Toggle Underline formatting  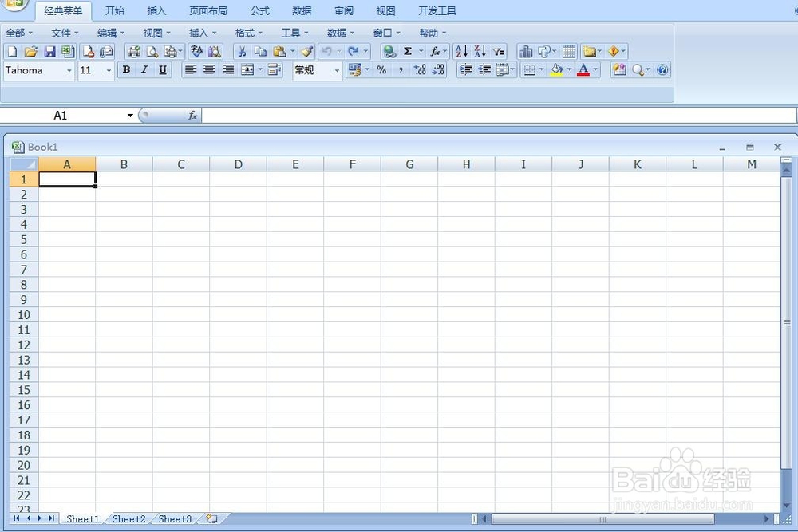point(163,70)
